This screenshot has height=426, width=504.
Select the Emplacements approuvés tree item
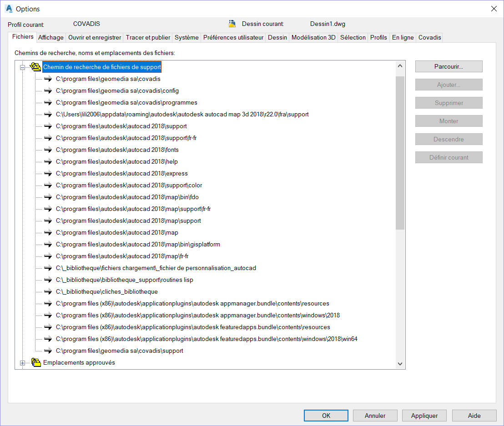79,363
